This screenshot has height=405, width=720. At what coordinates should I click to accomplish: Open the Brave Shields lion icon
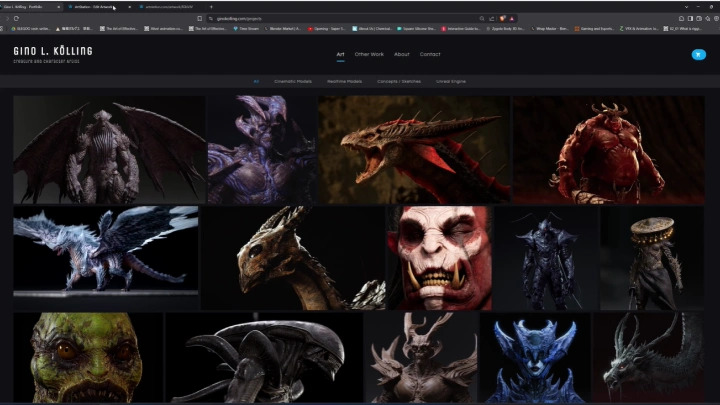pos(502,18)
